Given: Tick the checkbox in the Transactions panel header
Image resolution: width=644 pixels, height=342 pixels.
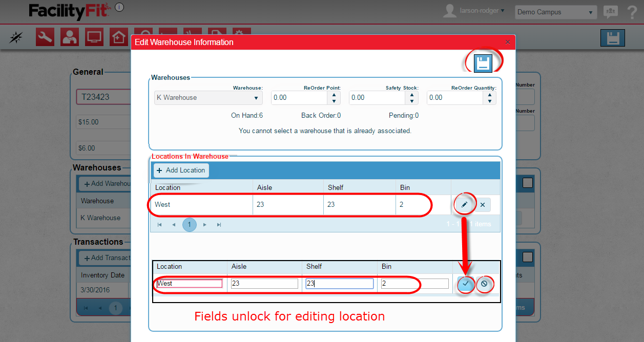Looking at the screenshot, I should 528,257.
